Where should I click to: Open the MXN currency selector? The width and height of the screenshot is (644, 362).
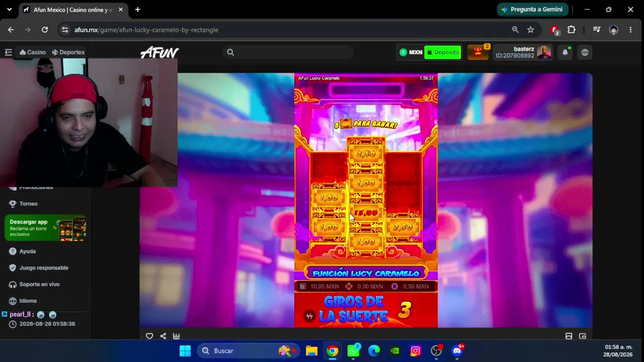[x=411, y=52]
